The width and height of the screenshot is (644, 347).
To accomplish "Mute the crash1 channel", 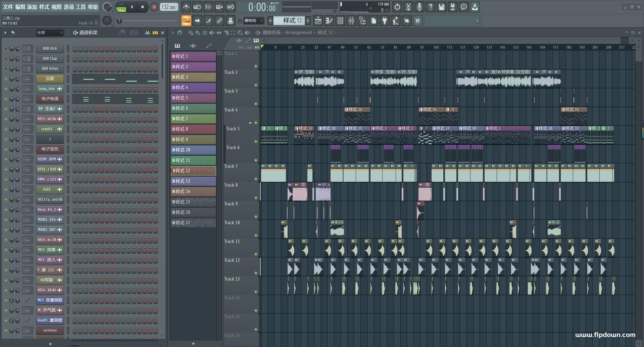I will 6,129.
